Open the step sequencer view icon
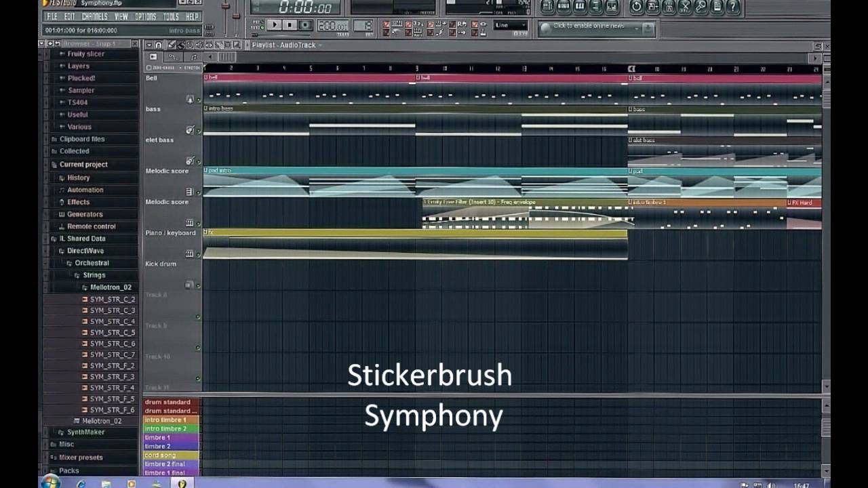Screen dimensions: 868x488 (564, 7)
